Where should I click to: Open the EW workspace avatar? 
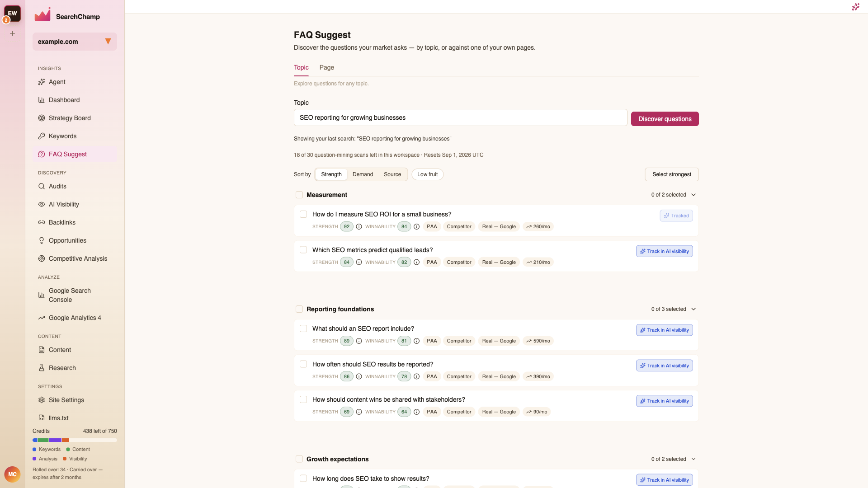pyautogui.click(x=13, y=14)
